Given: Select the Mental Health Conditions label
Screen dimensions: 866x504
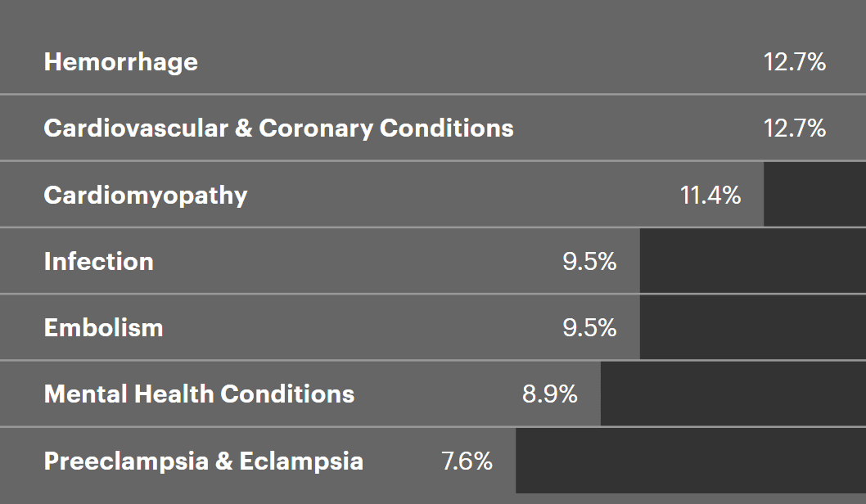Looking at the screenshot, I should click(199, 394).
